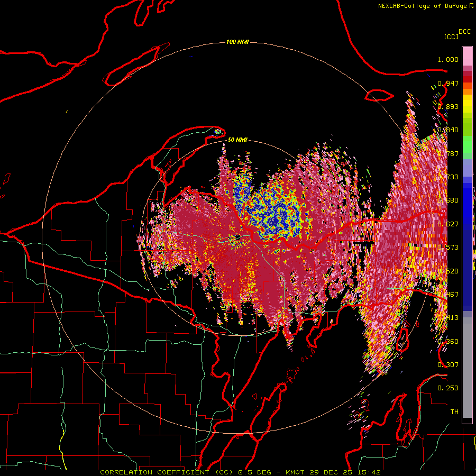Pick the light pink color bar segment at 1.000

tap(467, 56)
